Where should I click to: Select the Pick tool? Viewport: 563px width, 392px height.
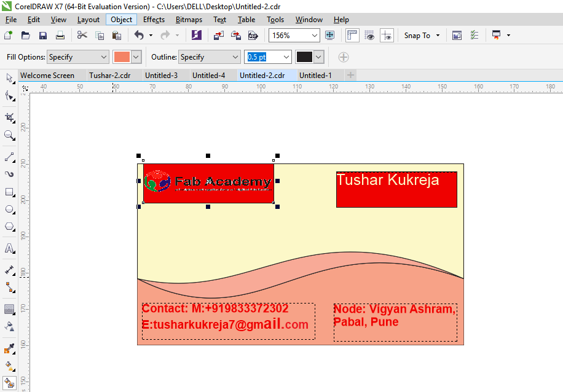click(9, 78)
